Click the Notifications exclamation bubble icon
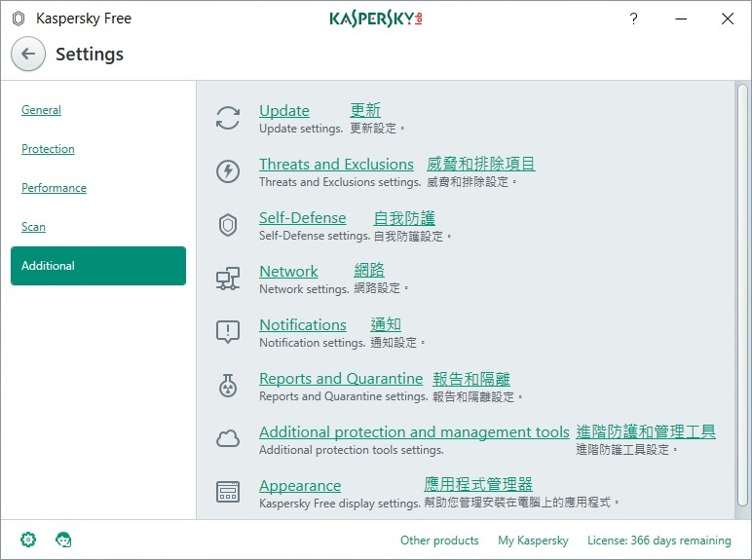The image size is (752, 560). [228, 332]
